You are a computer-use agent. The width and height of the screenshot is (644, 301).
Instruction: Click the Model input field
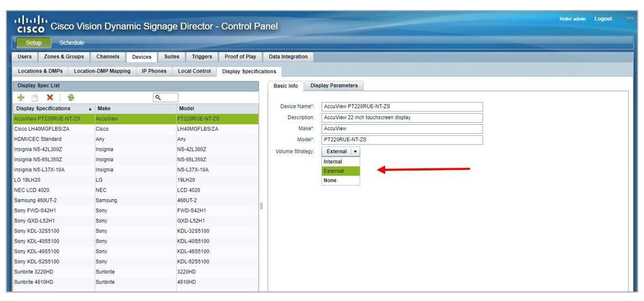click(x=402, y=140)
